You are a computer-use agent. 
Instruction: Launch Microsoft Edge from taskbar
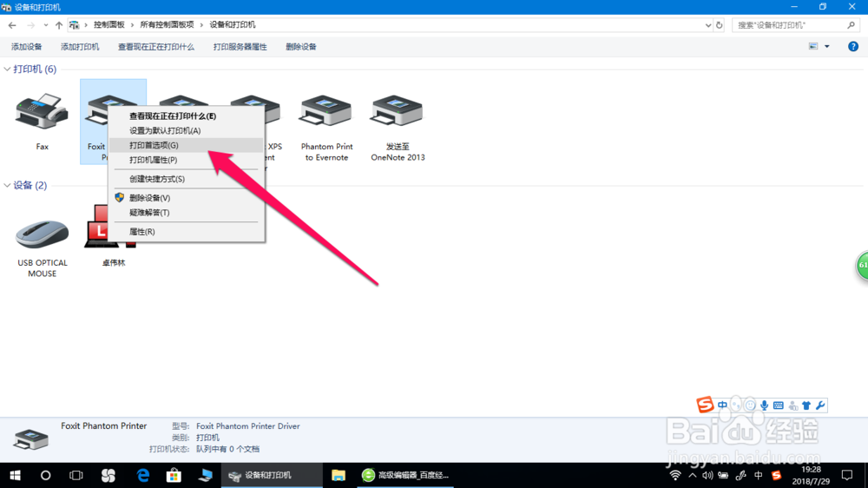[x=143, y=475]
